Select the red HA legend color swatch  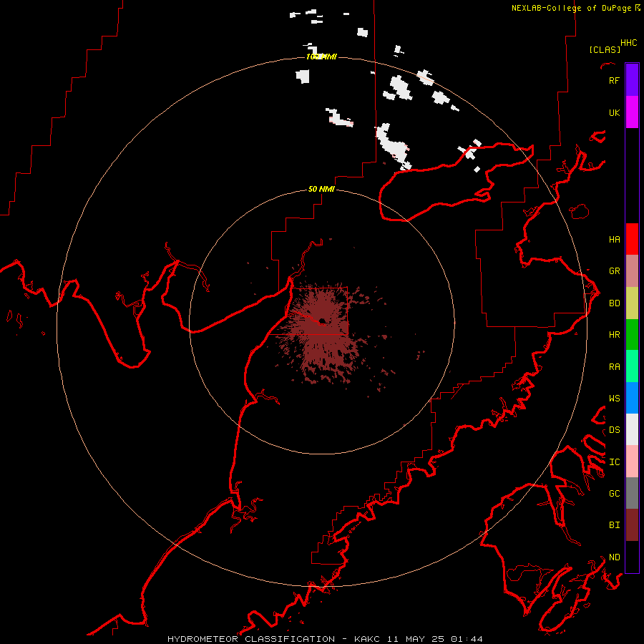[x=632, y=239]
